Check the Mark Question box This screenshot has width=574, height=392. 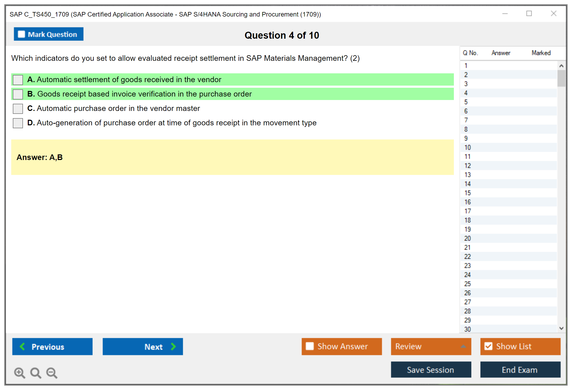[21, 34]
